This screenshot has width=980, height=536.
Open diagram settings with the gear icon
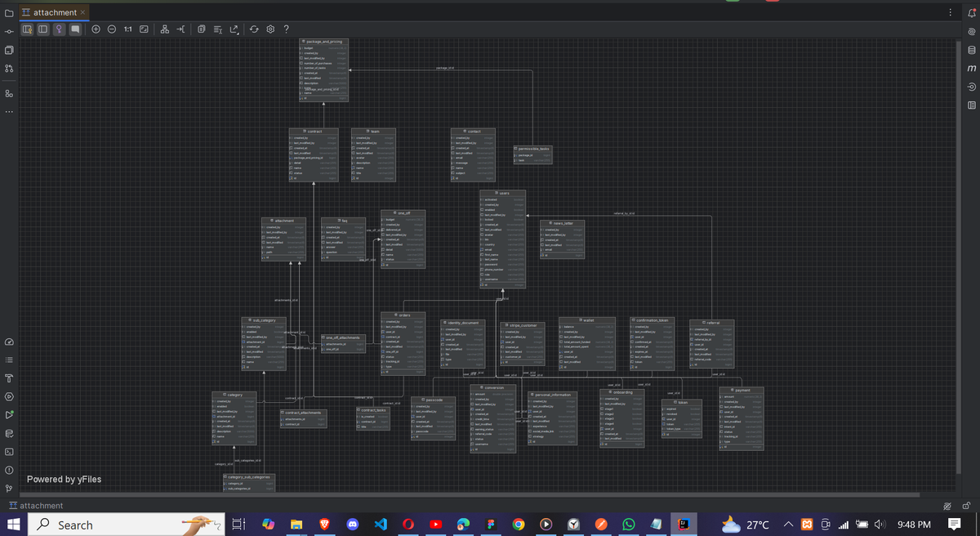click(x=270, y=29)
